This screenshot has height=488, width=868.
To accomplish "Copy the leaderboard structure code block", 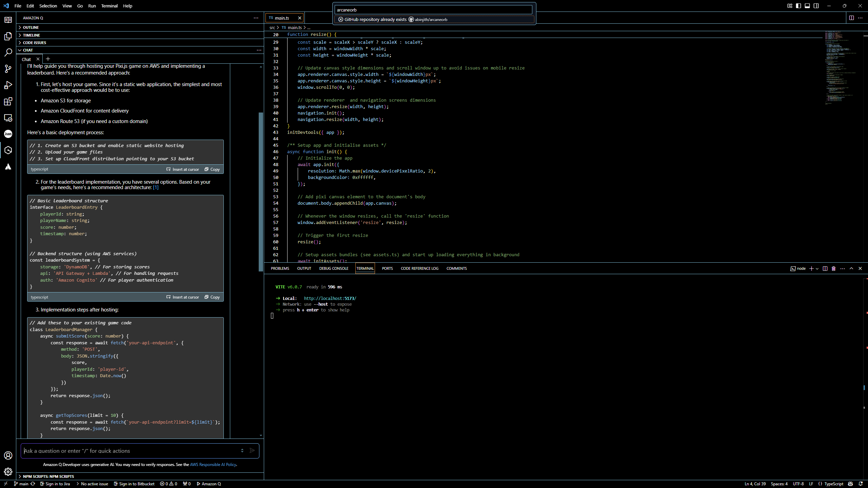I will [212, 297].
